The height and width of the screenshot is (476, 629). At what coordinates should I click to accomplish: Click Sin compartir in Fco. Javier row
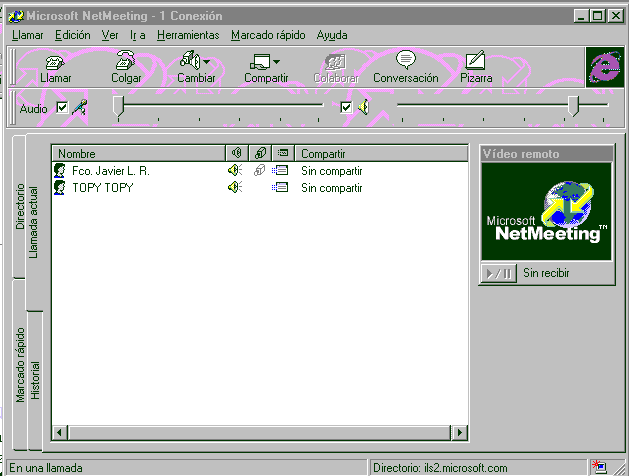332,171
